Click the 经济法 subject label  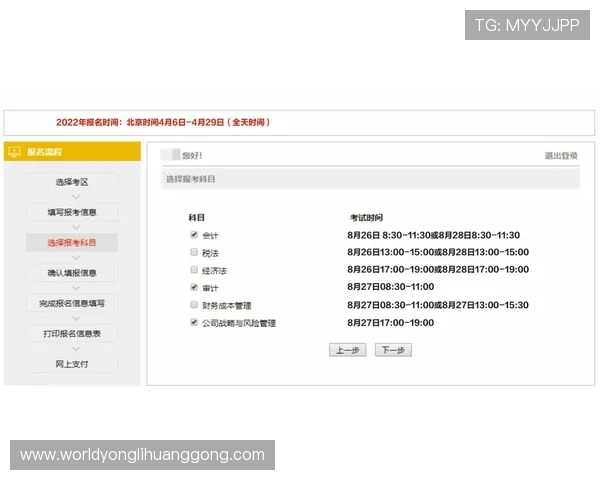(214, 271)
